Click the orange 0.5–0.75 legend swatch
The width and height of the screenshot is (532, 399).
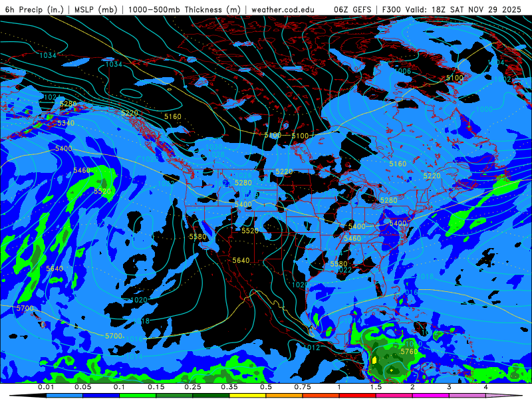[285, 396]
